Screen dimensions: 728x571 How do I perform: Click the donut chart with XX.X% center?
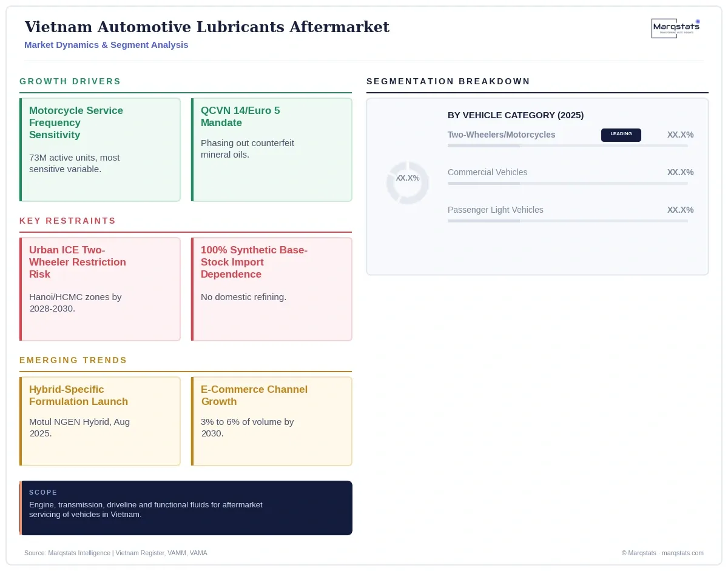408,182
